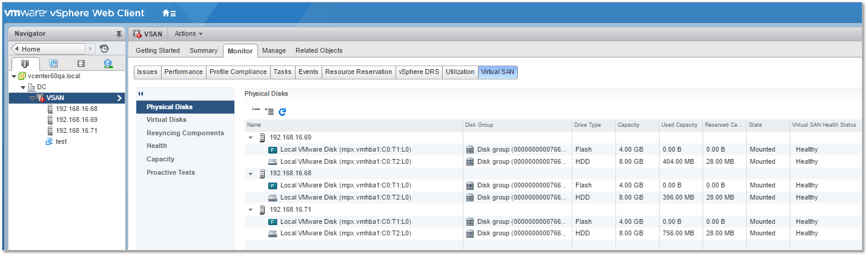Open VSAN related navigation chevron
The height and width of the screenshot is (256, 868).
(x=119, y=98)
